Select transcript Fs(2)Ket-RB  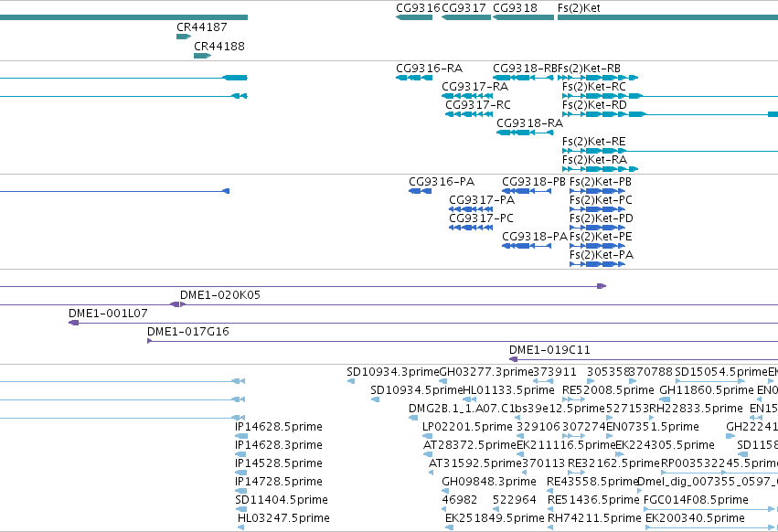click(x=598, y=78)
